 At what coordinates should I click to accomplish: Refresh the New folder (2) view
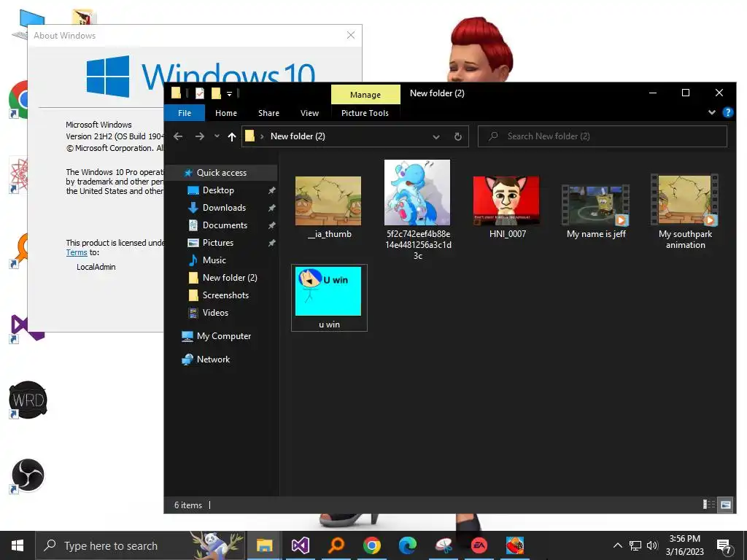pyautogui.click(x=458, y=136)
